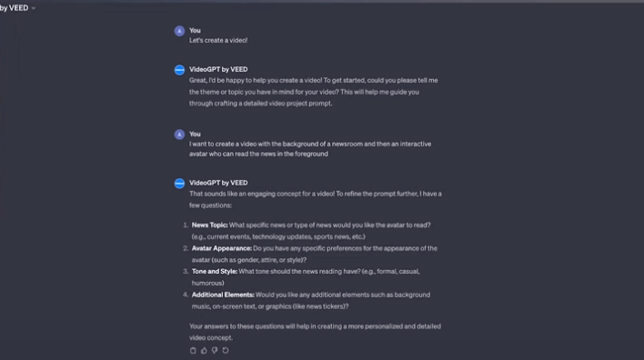Open the "by VEED" model dropdown
The height and width of the screenshot is (360, 644).
tap(17, 8)
